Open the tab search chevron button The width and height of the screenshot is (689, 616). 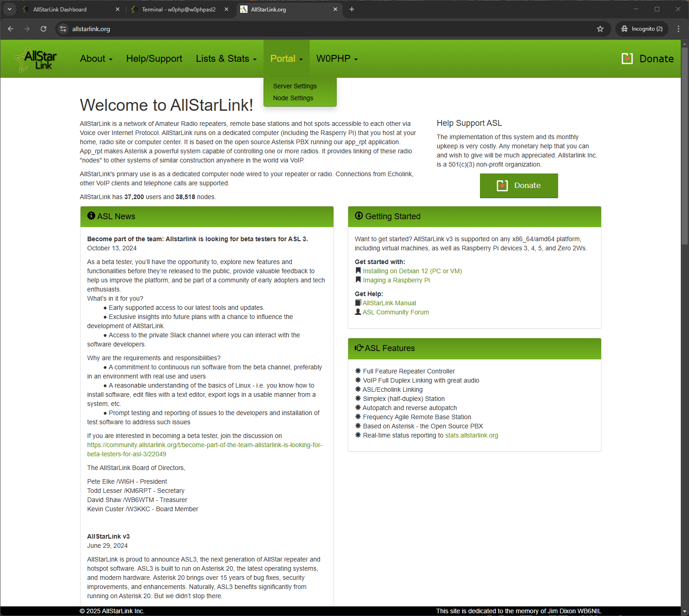tap(10, 9)
